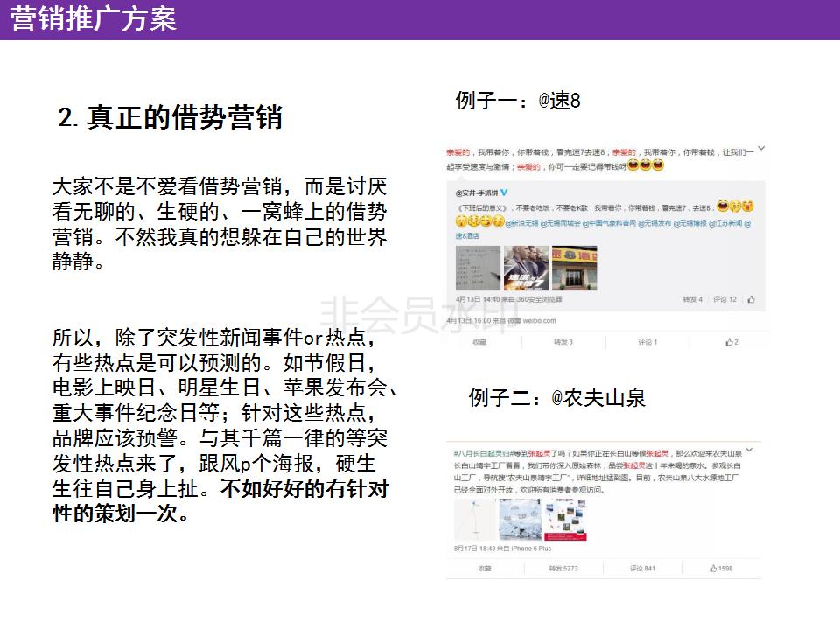This screenshot has height=630, width=840.
Task: View the snowy forest image in the Nongfu post
Action: pos(520,519)
